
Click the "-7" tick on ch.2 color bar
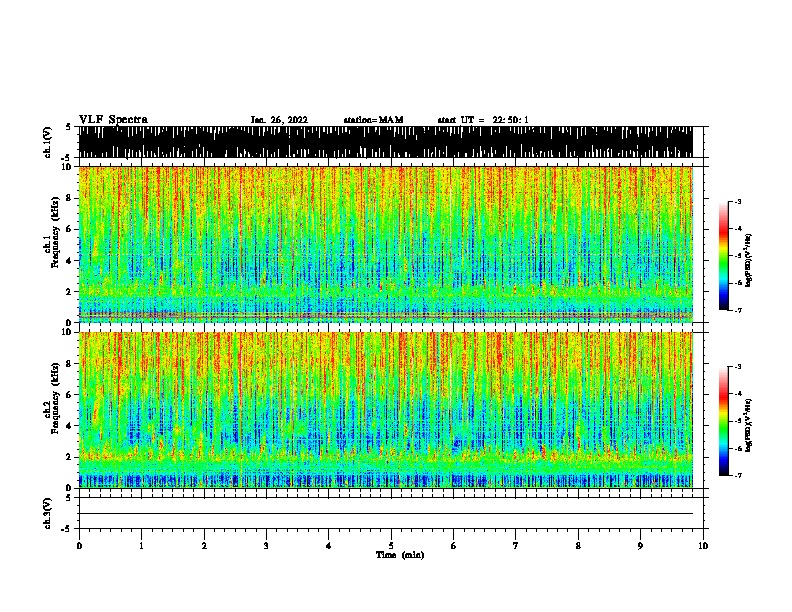click(x=737, y=475)
